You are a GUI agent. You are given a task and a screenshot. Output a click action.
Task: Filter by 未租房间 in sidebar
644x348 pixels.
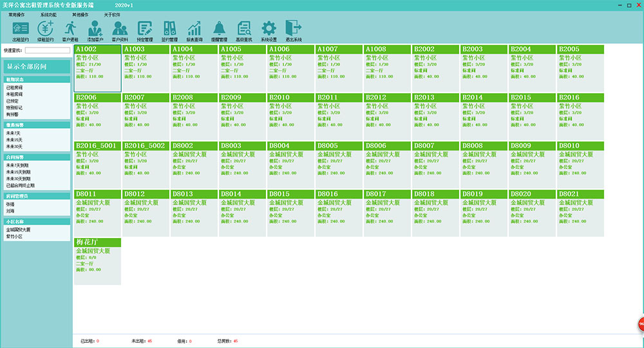pos(14,94)
